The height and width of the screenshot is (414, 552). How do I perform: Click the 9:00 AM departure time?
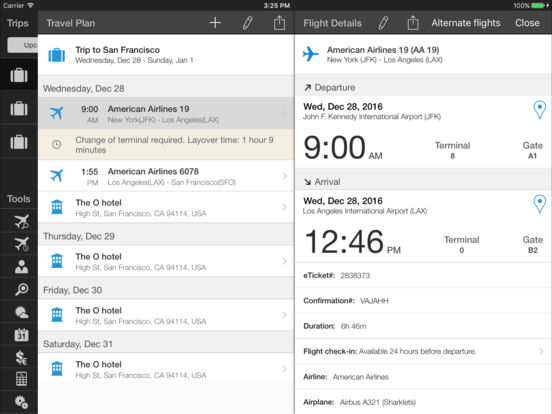(343, 148)
